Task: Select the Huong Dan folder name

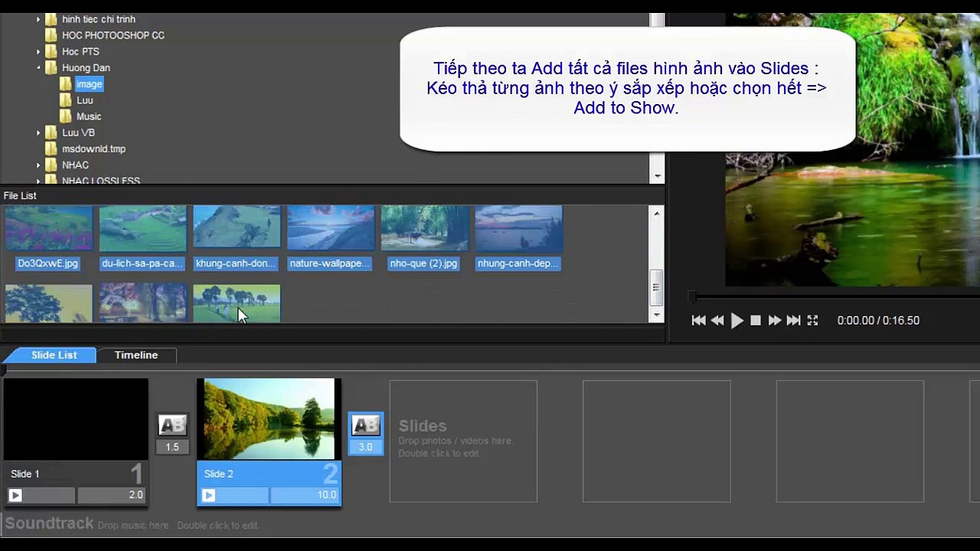Action: coord(86,68)
